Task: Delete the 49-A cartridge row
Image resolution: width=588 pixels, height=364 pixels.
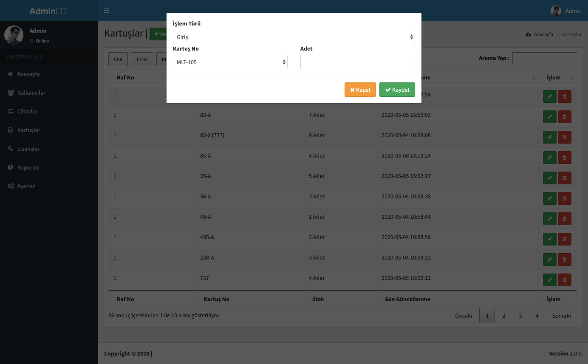Action: (565, 219)
